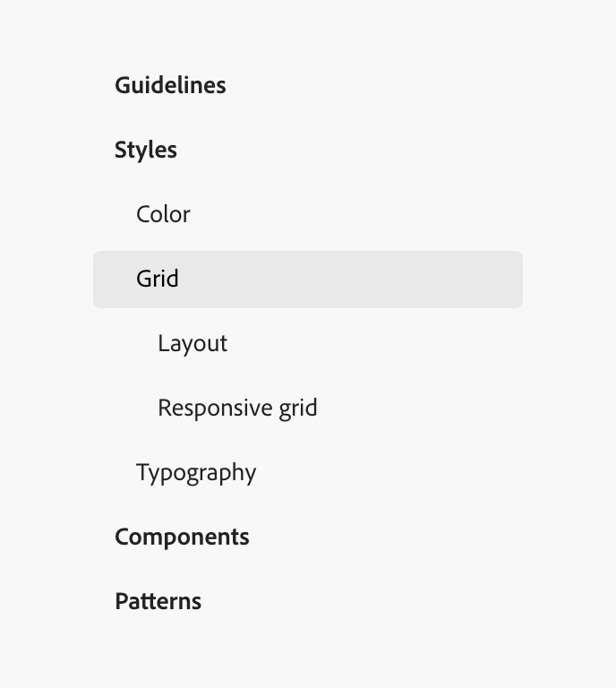Follow the Color link under Styles
The image size is (616, 688).
[x=163, y=214]
